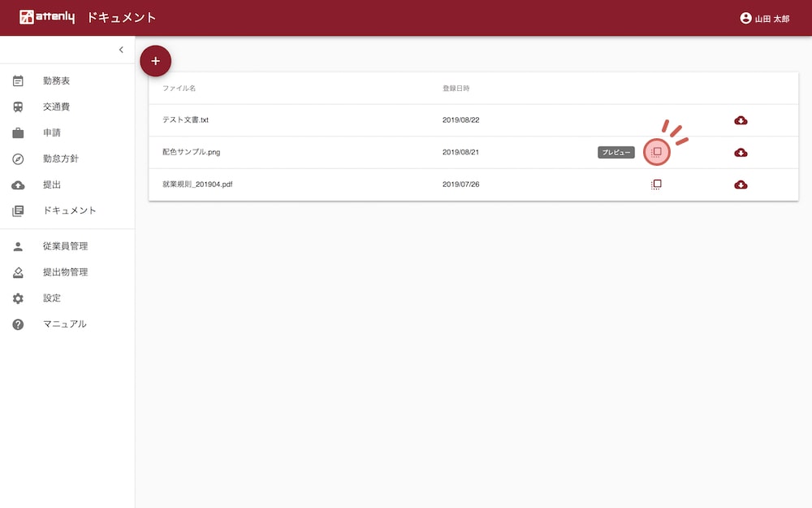
Task: Open 設定 gear settings
Action: [51, 298]
